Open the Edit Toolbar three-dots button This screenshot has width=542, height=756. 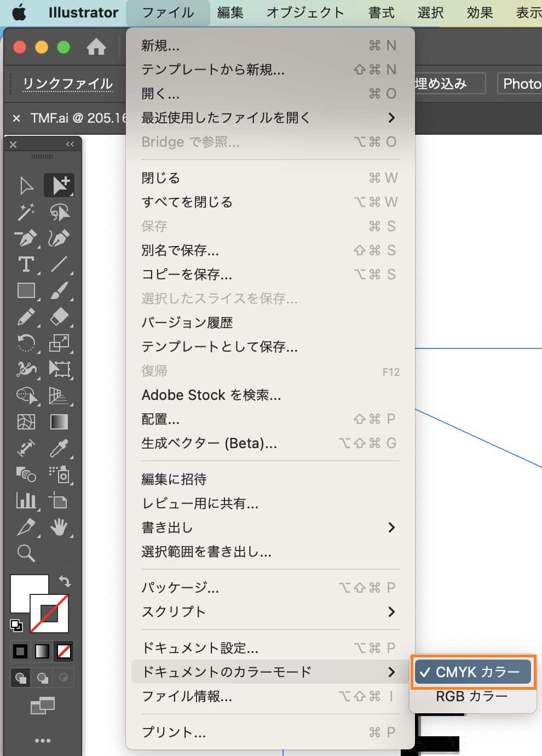[43, 741]
